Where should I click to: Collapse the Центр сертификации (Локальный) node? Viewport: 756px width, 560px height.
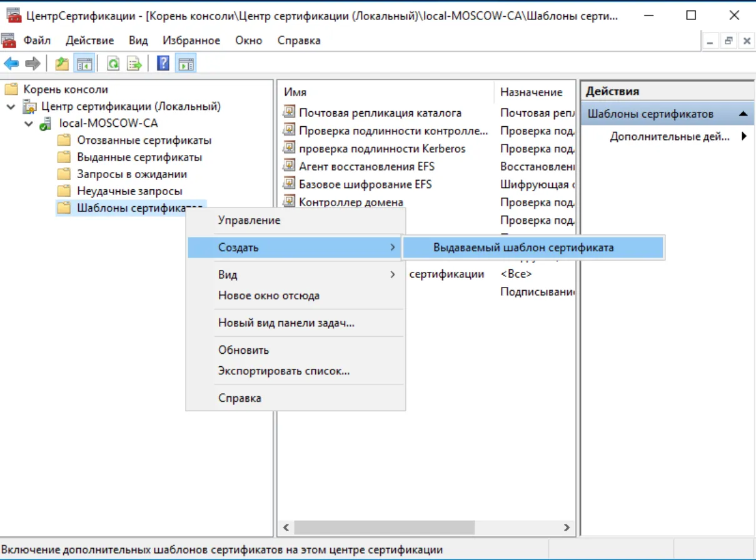coord(11,107)
